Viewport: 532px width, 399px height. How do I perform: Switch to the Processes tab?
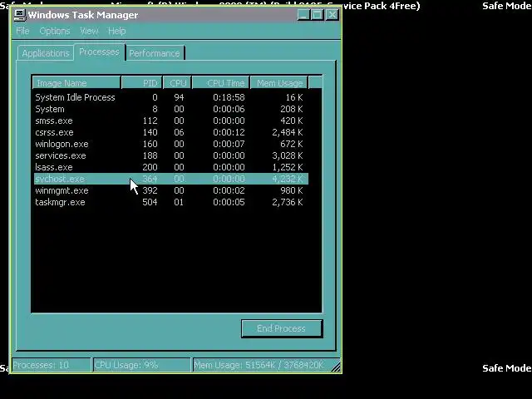coord(99,52)
